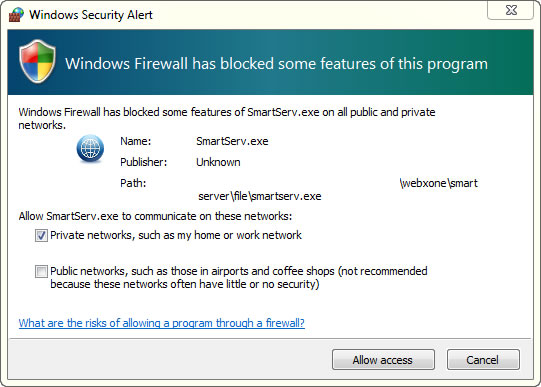Cancel the firewall alert dialog
This screenshot has width=541, height=387.
coord(483,360)
